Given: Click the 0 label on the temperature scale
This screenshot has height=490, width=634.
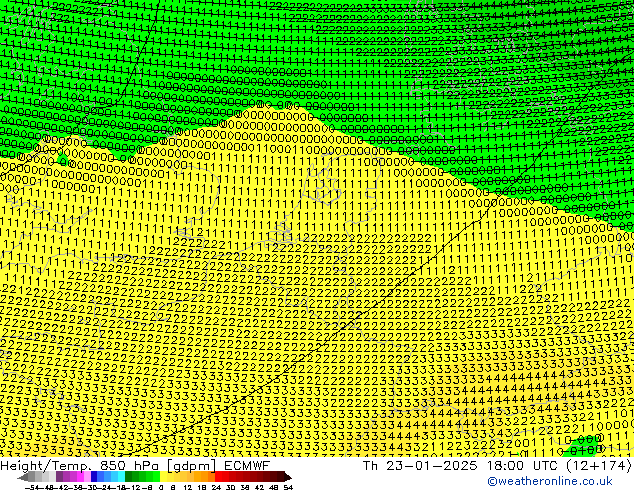Looking at the screenshot, I should point(161,487).
